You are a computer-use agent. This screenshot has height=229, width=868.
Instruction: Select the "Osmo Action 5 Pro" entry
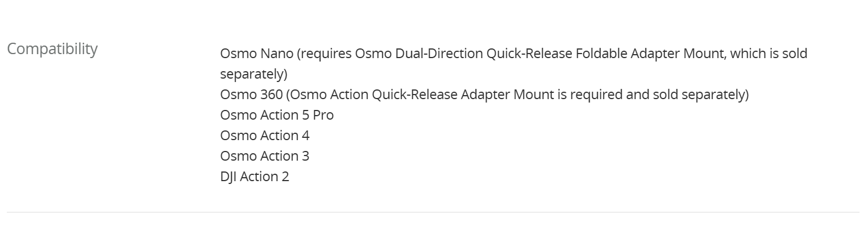coord(277,115)
